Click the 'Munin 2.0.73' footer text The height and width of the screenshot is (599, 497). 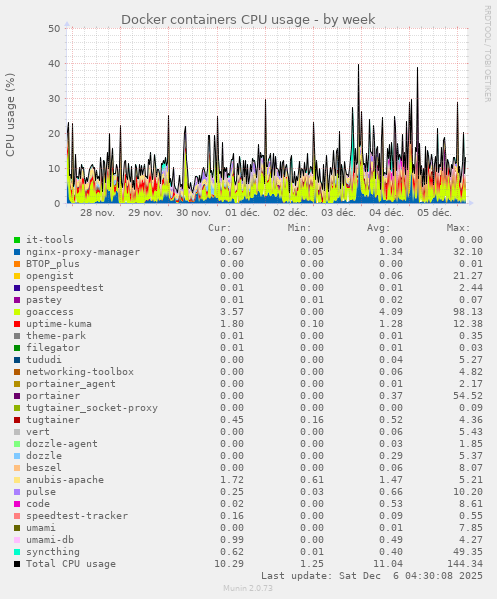(x=248, y=588)
